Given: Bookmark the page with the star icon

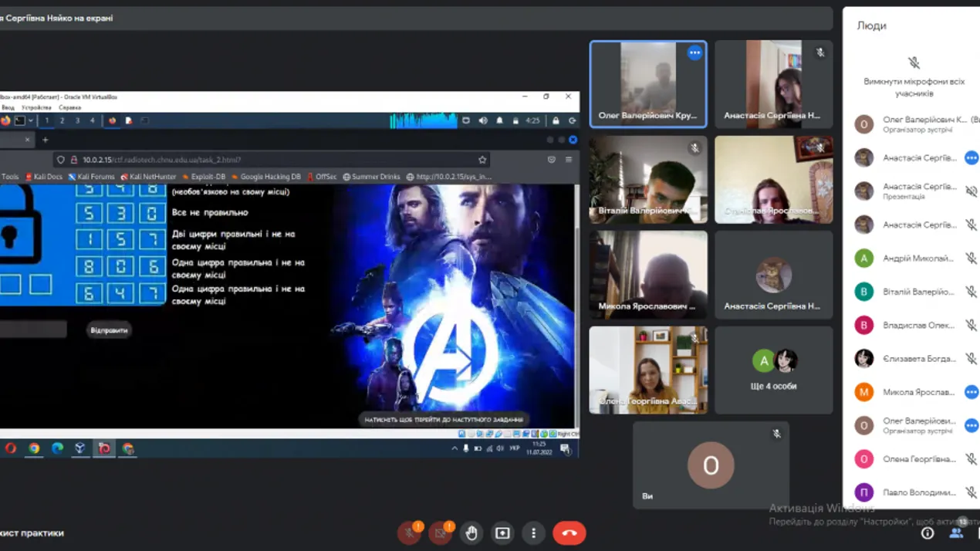Looking at the screenshot, I should click(x=482, y=160).
